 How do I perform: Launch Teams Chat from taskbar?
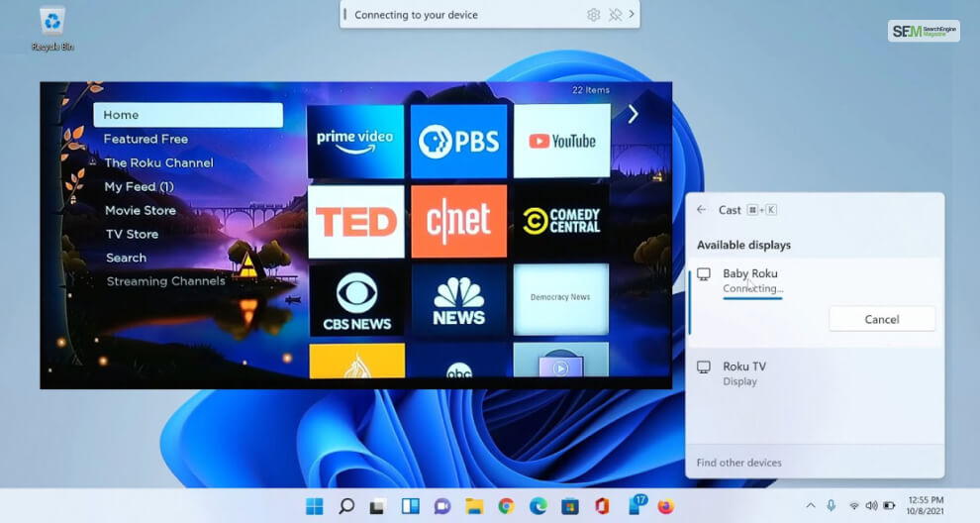(x=442, y=506)
